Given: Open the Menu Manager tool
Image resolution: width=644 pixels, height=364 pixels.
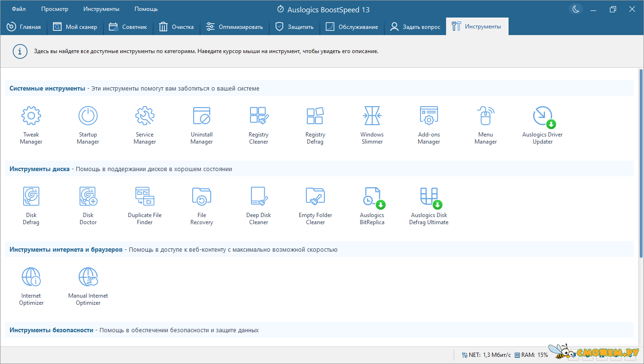Looking at the screenshot, I should tap(486, 125).
